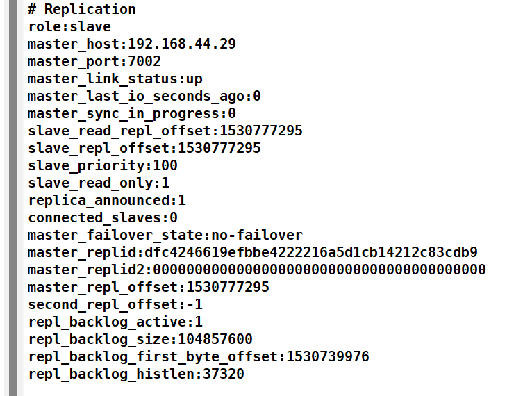Click the master_sync_in_progress:0 line

pos(132,114)
